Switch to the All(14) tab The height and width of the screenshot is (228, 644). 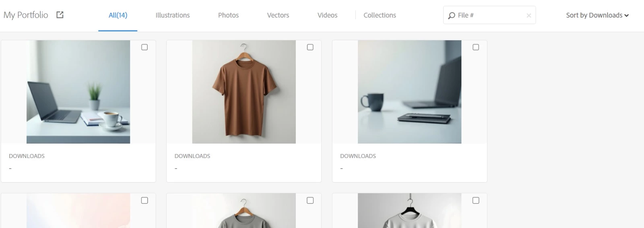tap(118, 15)
